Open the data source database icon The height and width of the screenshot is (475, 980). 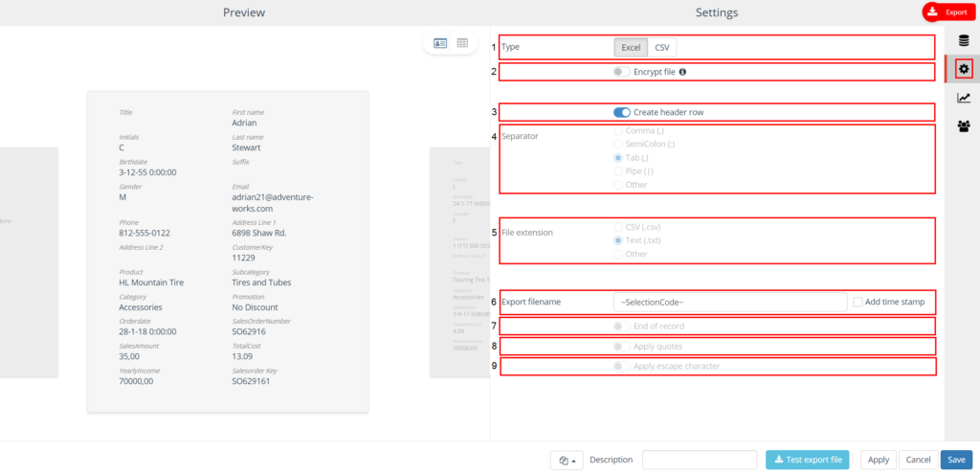click(964, 41)
